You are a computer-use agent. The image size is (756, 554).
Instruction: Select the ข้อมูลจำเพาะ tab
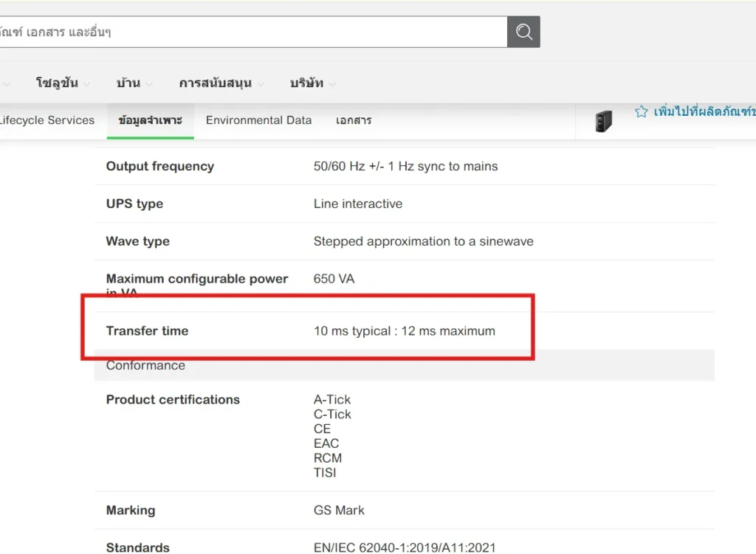[x=151, y=120]
